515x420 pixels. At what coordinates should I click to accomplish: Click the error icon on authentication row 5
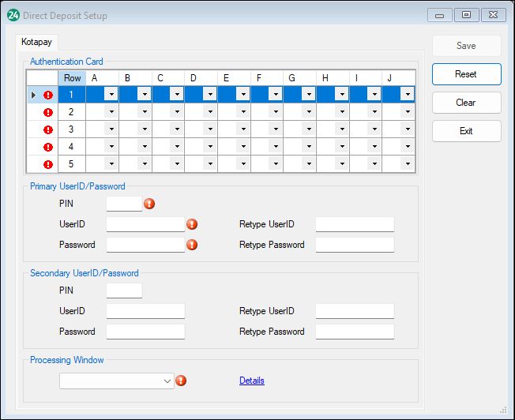[x=48, y=164]
